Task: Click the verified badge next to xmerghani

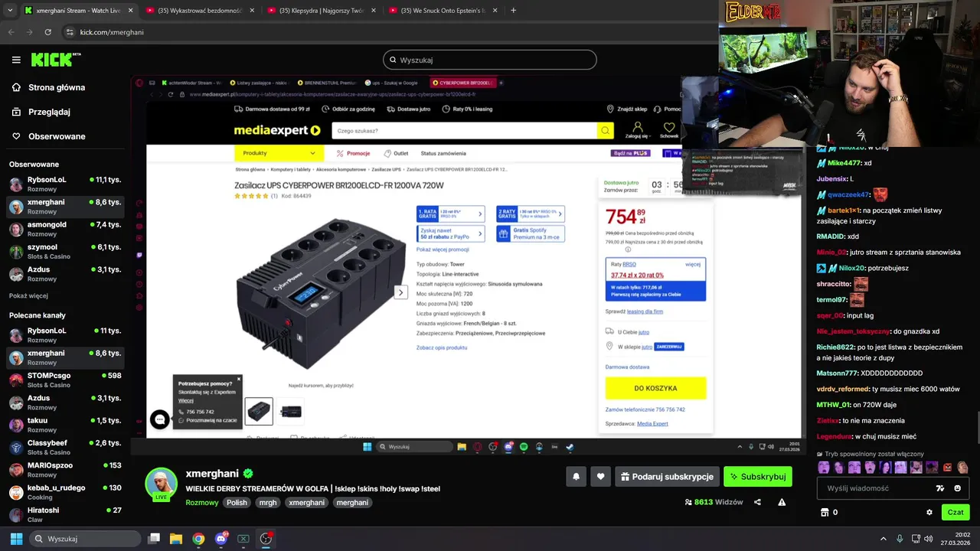Action: [x=248, y=474]
